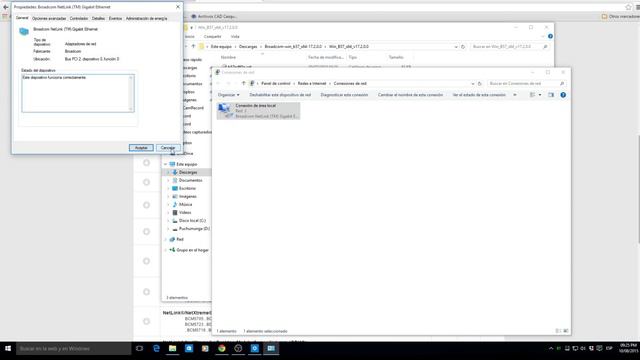Screen dimensions: 640x360
Task: Select Escritorio in the Explorer tree
Action: click(x=187, y=189)
